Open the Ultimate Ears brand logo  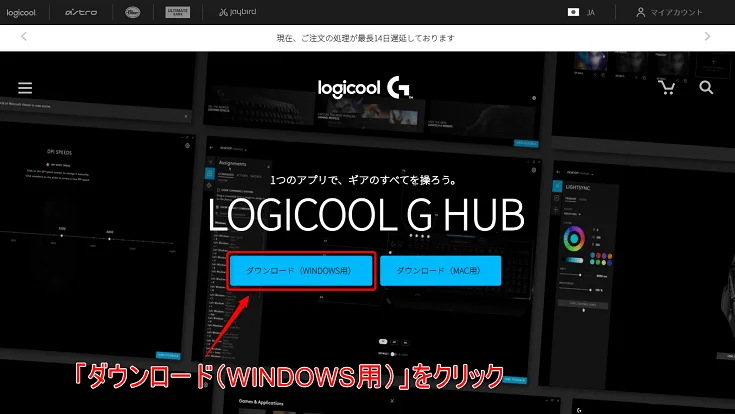(x=178, y=12)
